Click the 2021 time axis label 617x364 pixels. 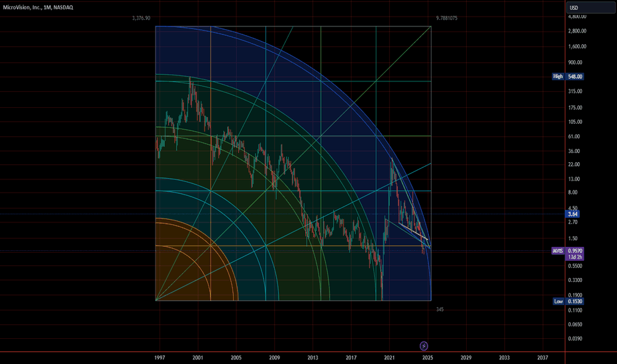pyautogui.click(x=389, y=357)
